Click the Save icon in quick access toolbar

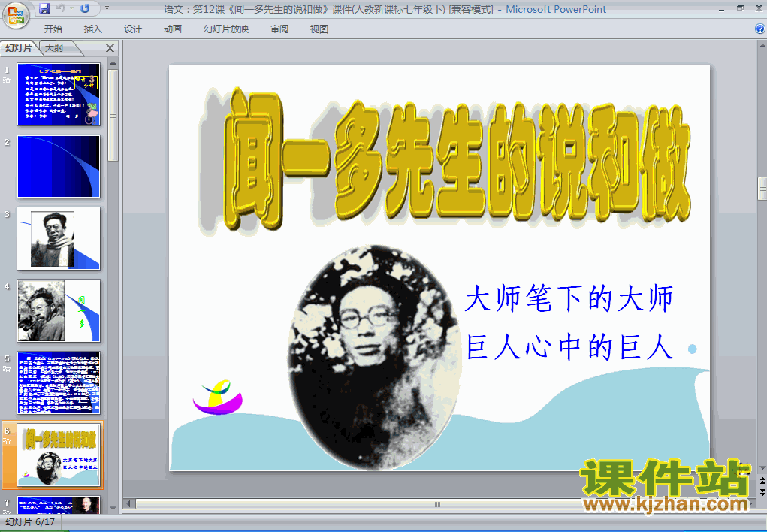pos(44,8)
